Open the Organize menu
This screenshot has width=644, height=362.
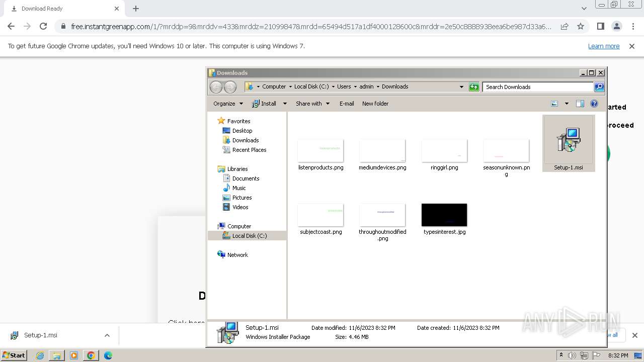(228, 104)
